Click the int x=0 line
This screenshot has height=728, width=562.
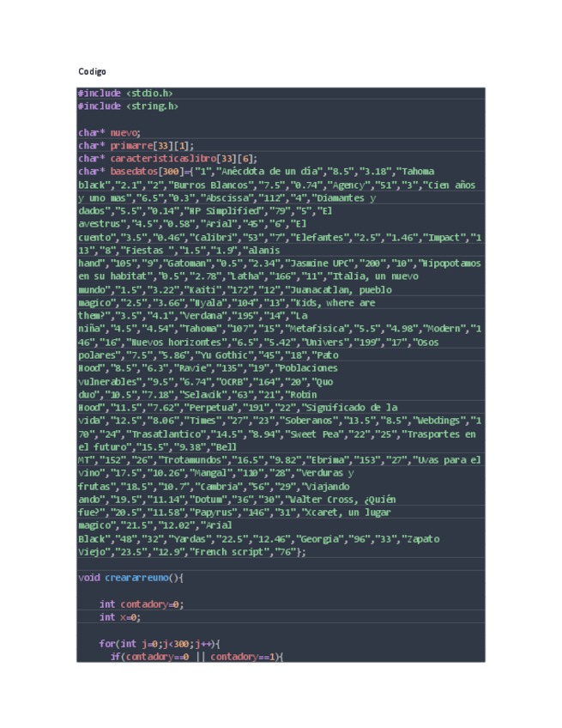(x=119, y=617)
